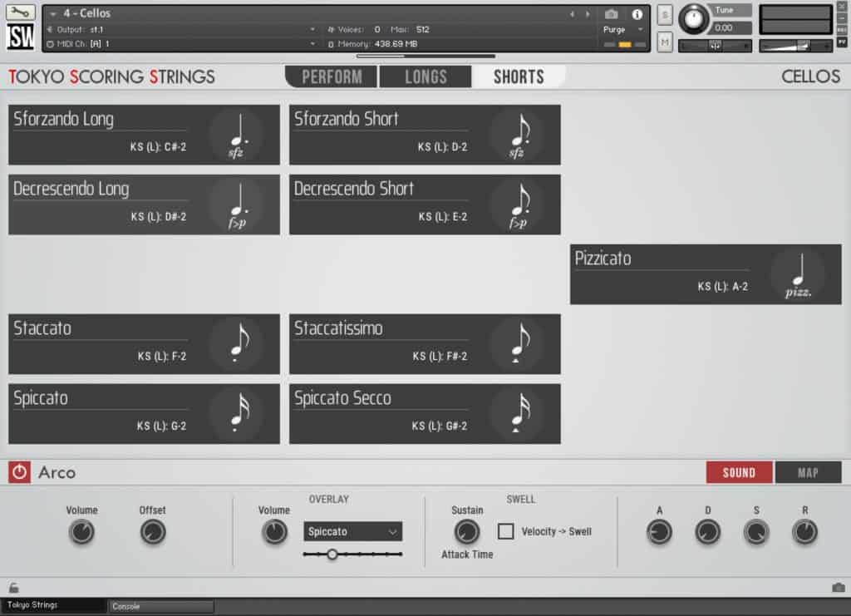Select the Decrescendo Short articulation
This screenshot has height=616, width=851.
click(x=425, y=205)
